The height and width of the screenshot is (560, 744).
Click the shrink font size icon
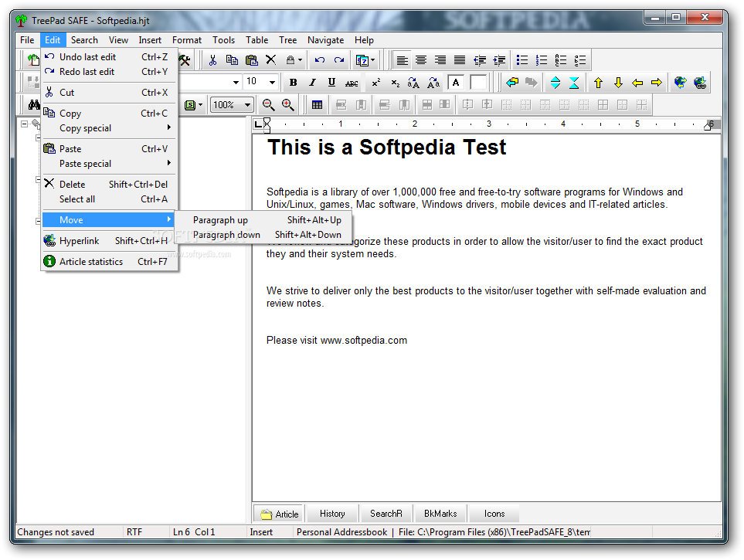pyautogui.click(x=433, y=83)
